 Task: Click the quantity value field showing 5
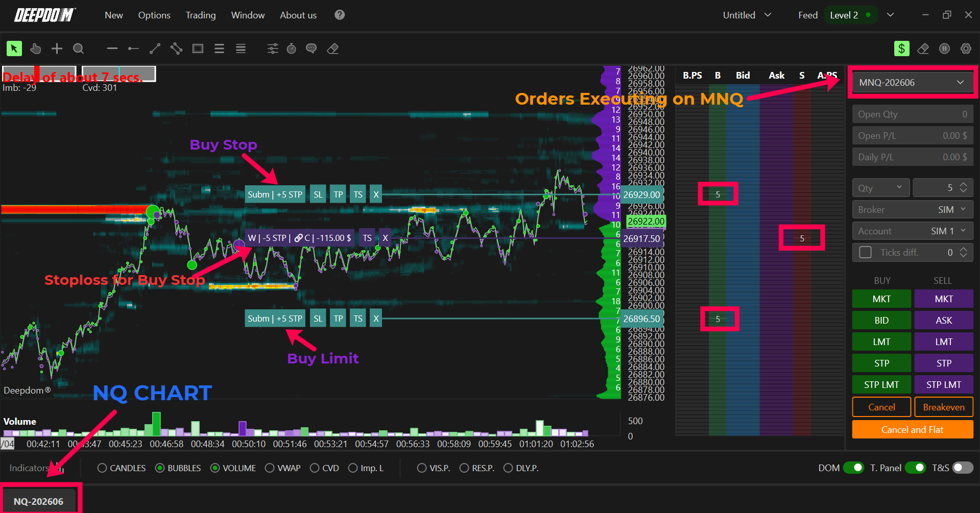click(943, 188)
